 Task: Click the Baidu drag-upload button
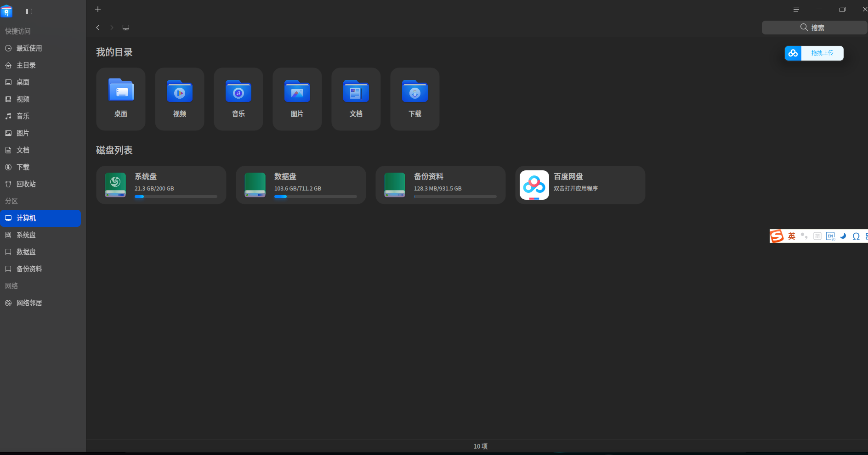tap(814, 53)
